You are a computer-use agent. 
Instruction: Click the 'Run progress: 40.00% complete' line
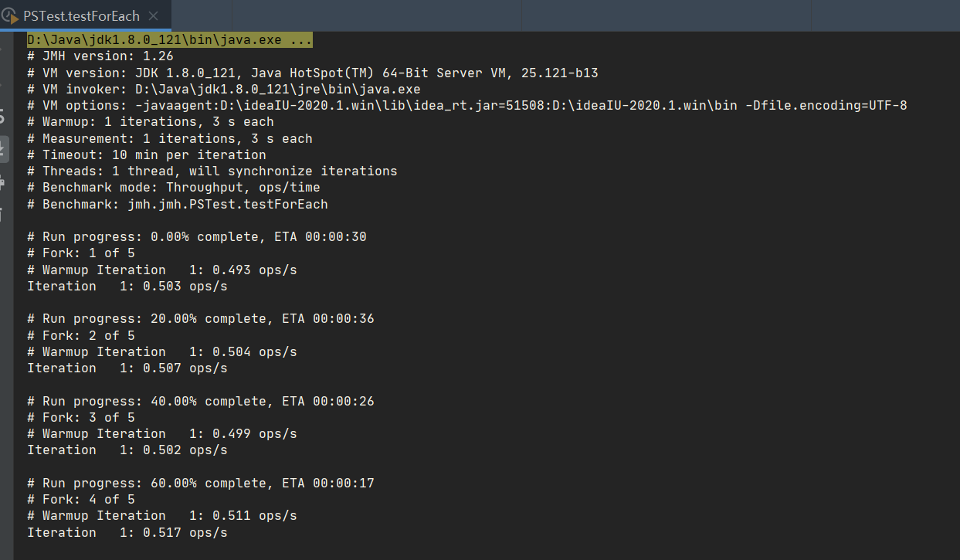pos(201,401)
